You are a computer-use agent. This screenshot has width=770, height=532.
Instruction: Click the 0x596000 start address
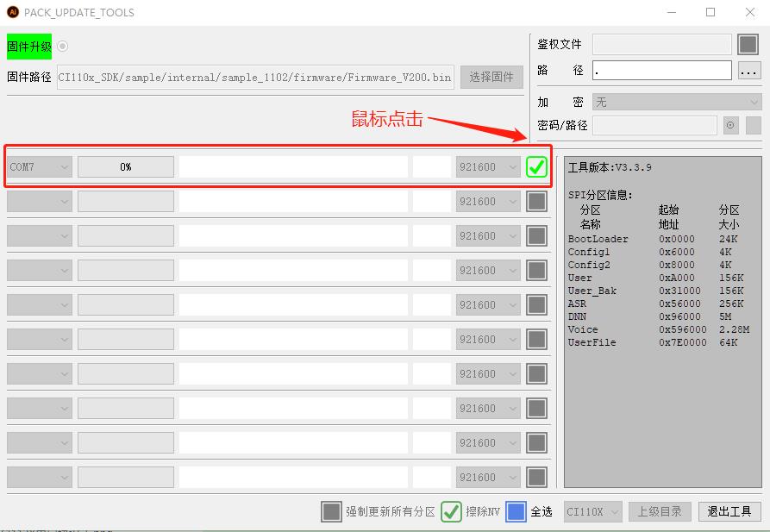[x=683, y=329]
